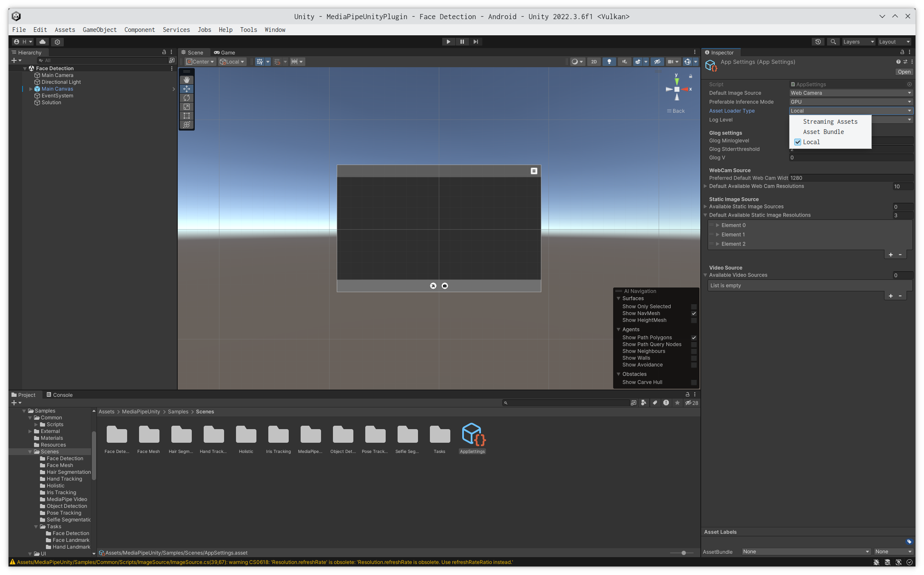Lock the Inspector panel

coord(902,52)
